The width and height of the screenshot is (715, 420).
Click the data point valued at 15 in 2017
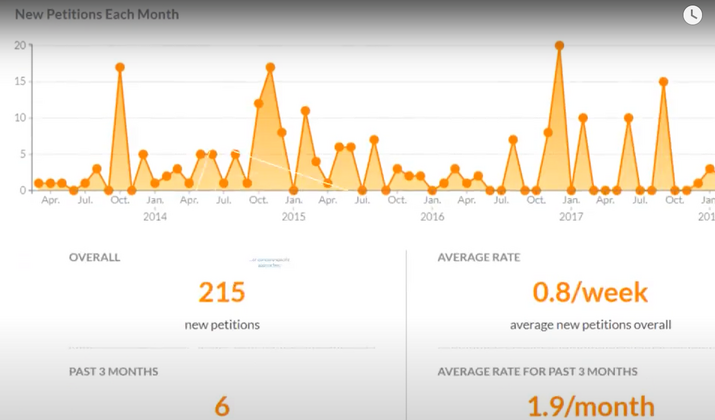click(663, 82)
